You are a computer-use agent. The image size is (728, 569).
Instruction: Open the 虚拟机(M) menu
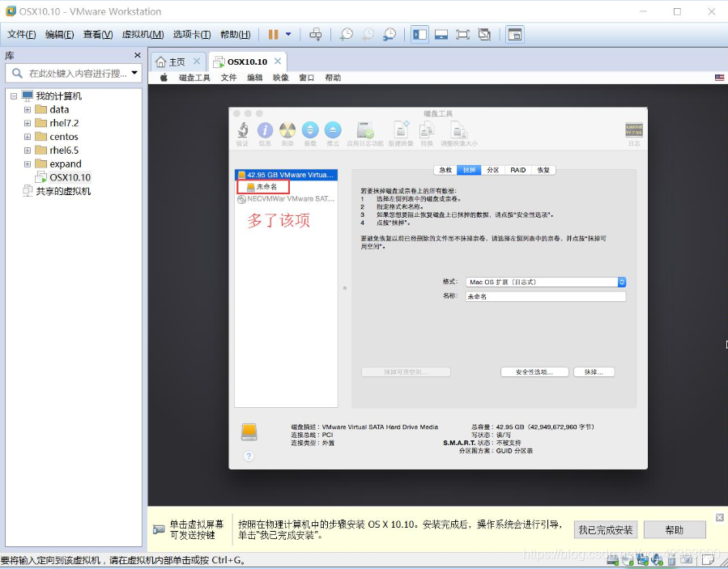[x=143, y=34]
